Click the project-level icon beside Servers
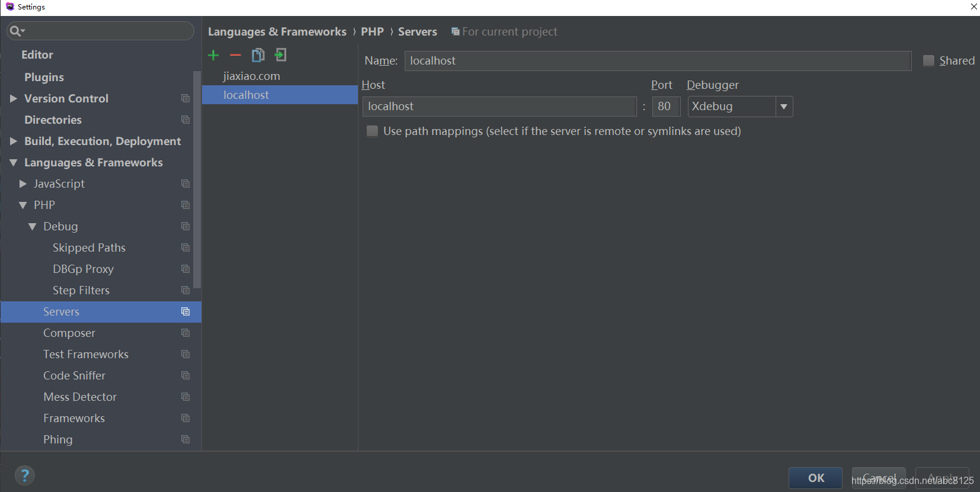Screen dimensions: 980x492 point(185,311)
